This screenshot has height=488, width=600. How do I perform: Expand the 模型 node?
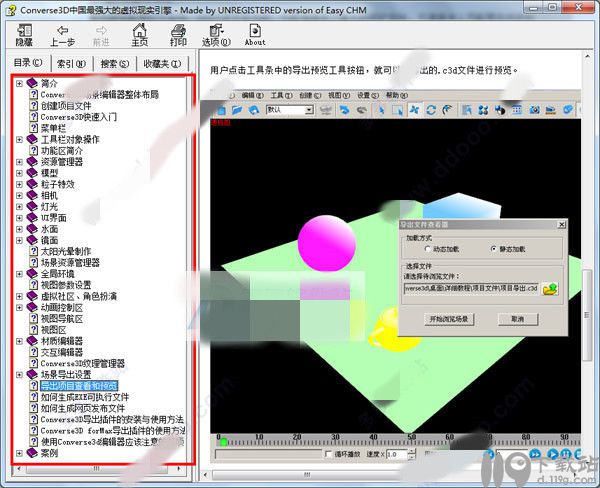click(19, 173)
